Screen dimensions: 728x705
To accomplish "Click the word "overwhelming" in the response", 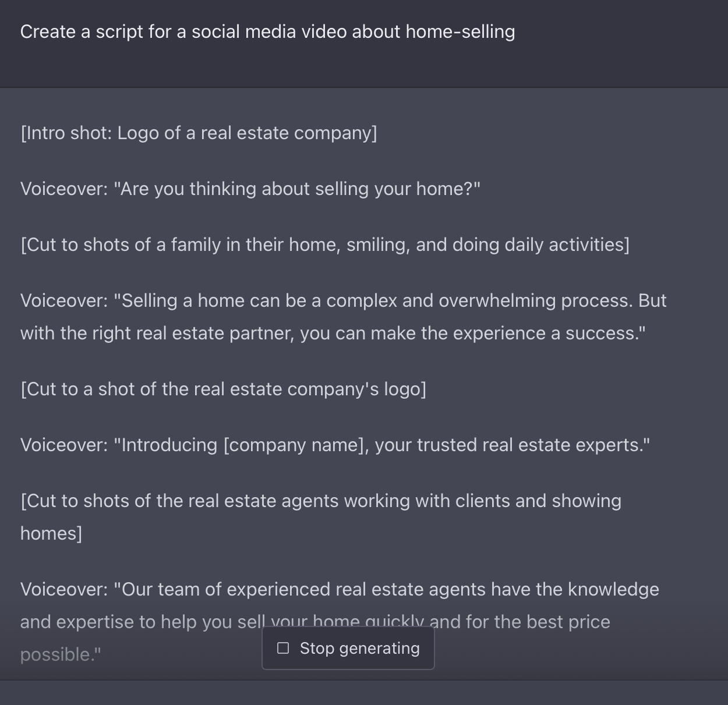I will [x=497, y=300].
